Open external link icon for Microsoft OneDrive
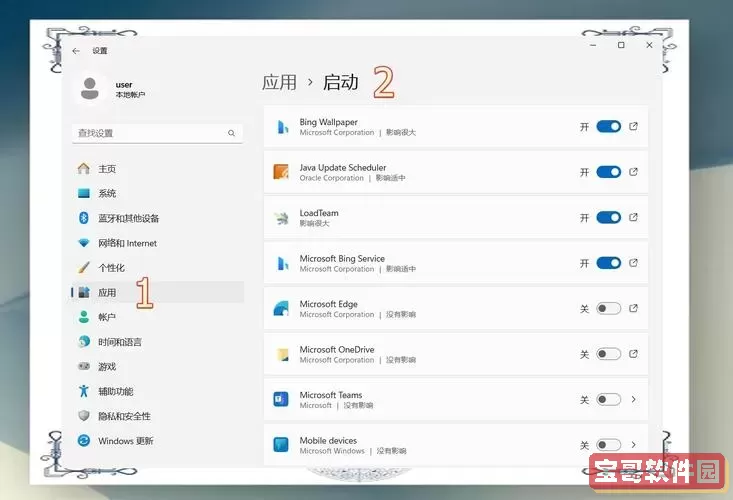 click(633, 354)
